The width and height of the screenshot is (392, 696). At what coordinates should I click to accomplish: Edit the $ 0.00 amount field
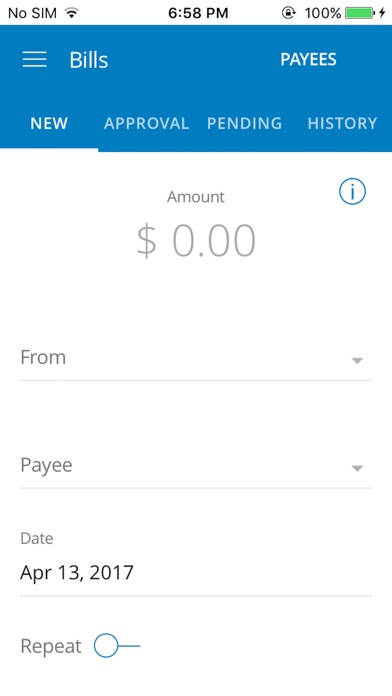click(x=196, y=240)
